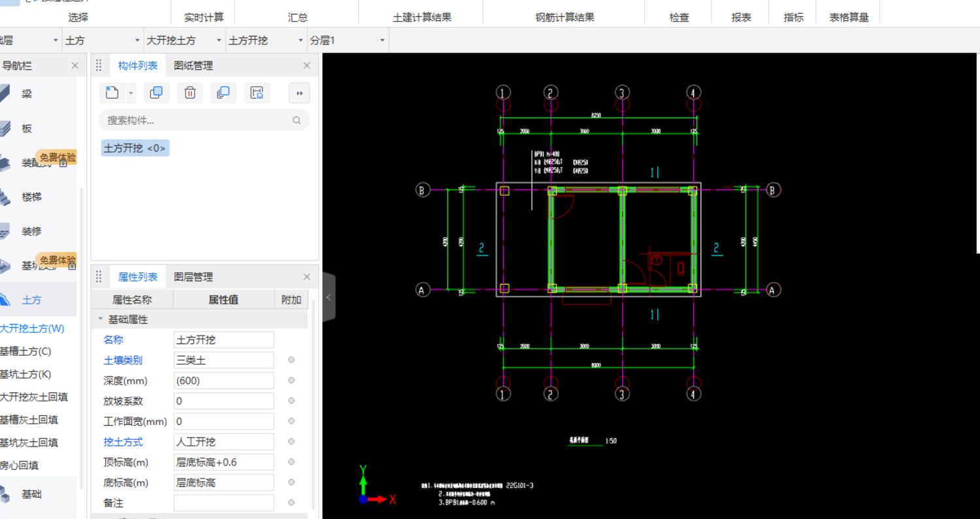This screenshot has height=519, width=980.
Task: Click the 属性列表 panel drag handle
Action: [x=99, y=277]
